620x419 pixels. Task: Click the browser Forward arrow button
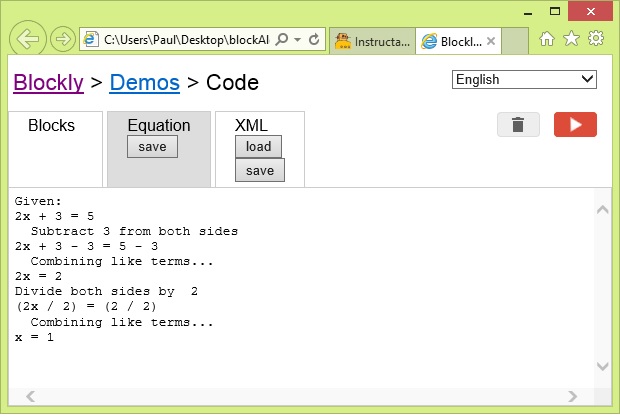(x=62, y=39)
